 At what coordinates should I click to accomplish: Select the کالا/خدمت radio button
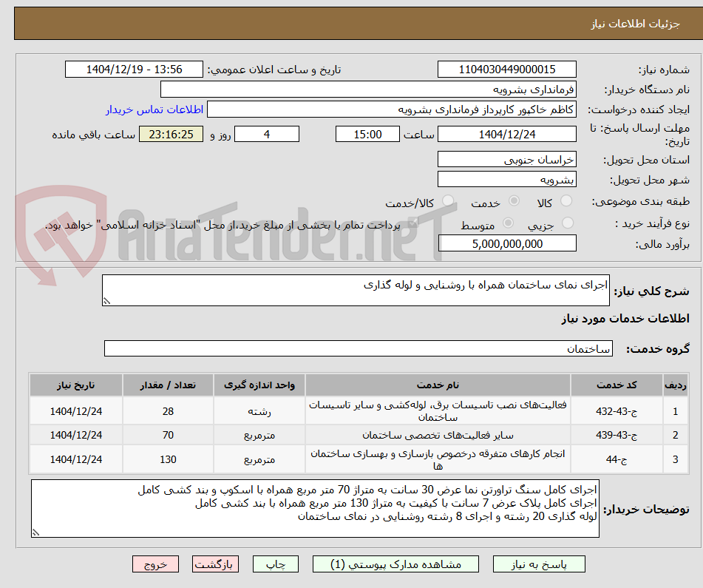pos(448,201)
